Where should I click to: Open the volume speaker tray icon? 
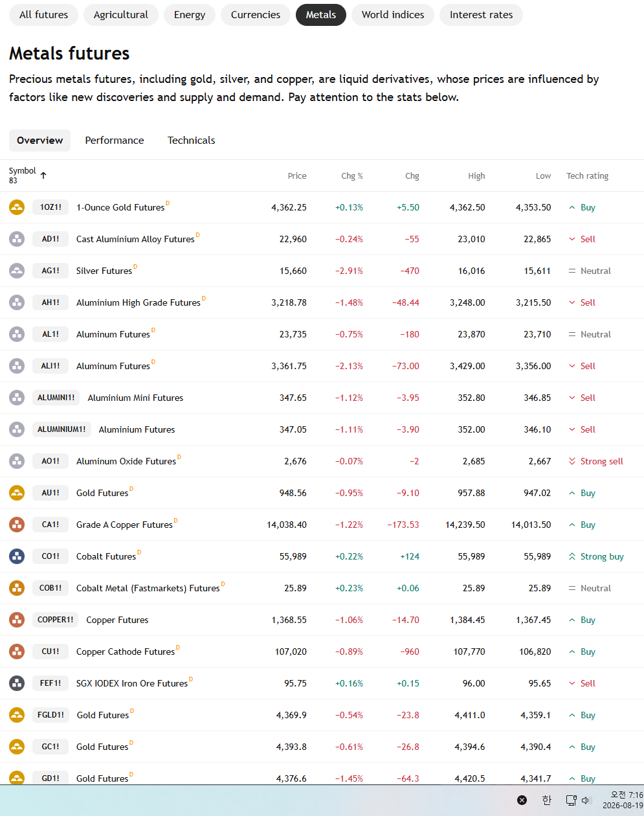(586, 800)
